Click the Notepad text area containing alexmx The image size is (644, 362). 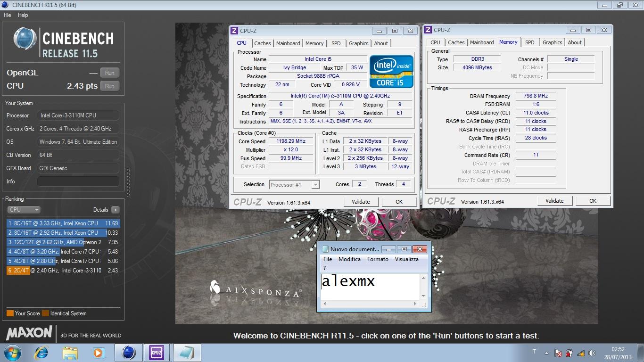click(x=370, y=286)
